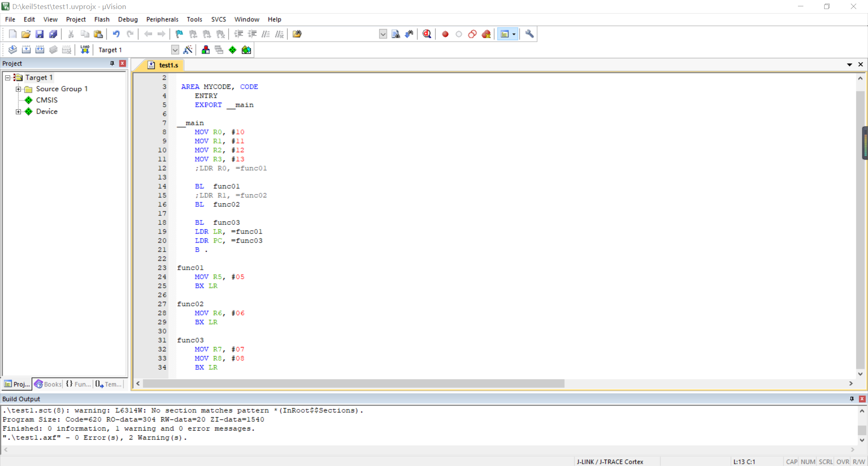Select the CMSIS item in the project tree

coord(47,100)
